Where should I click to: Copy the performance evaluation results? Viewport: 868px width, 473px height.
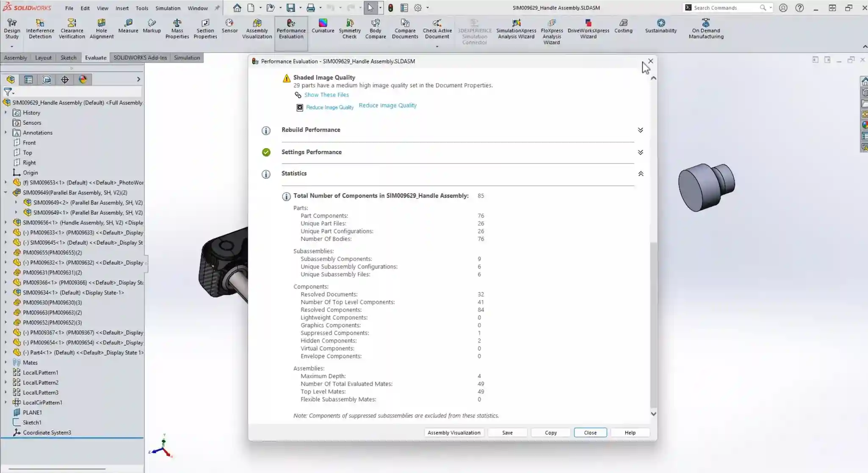(550, 433)
